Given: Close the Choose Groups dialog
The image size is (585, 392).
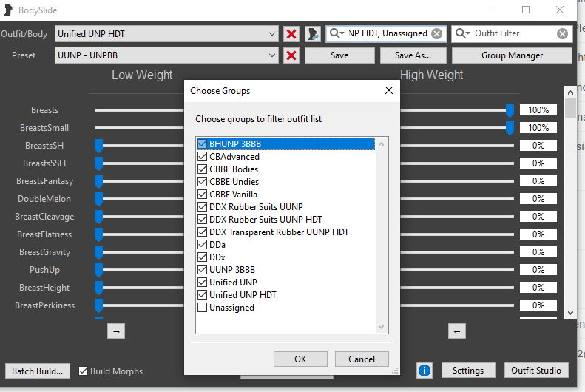Looking at the screenshot, I should coord(389,90).
